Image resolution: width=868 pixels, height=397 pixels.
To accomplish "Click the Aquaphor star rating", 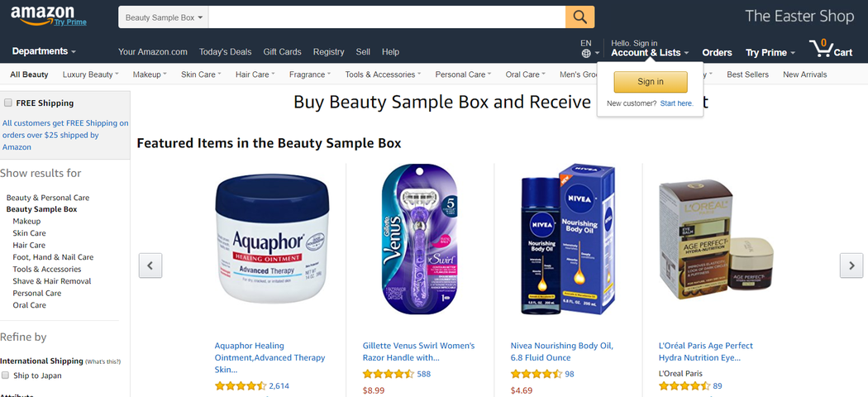I will point(241,386).
